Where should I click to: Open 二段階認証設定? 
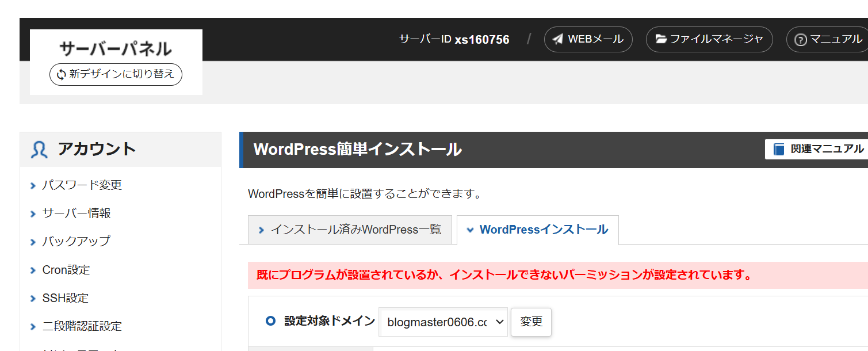click(82, 327)
